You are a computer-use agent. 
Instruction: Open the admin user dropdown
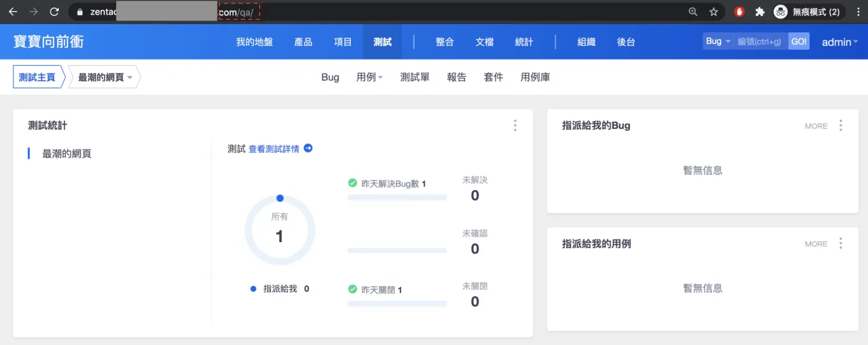(840, 42)
